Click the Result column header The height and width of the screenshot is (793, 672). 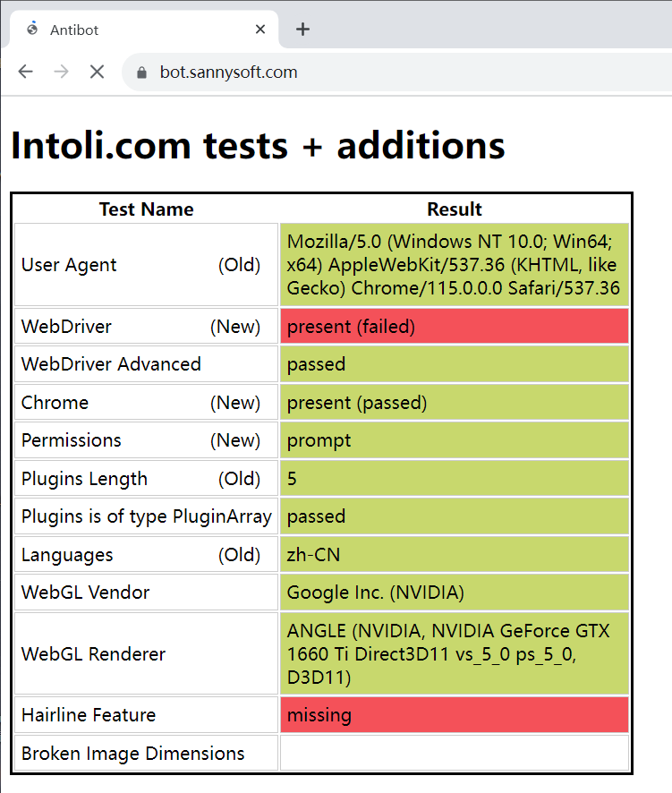point(454,209)
